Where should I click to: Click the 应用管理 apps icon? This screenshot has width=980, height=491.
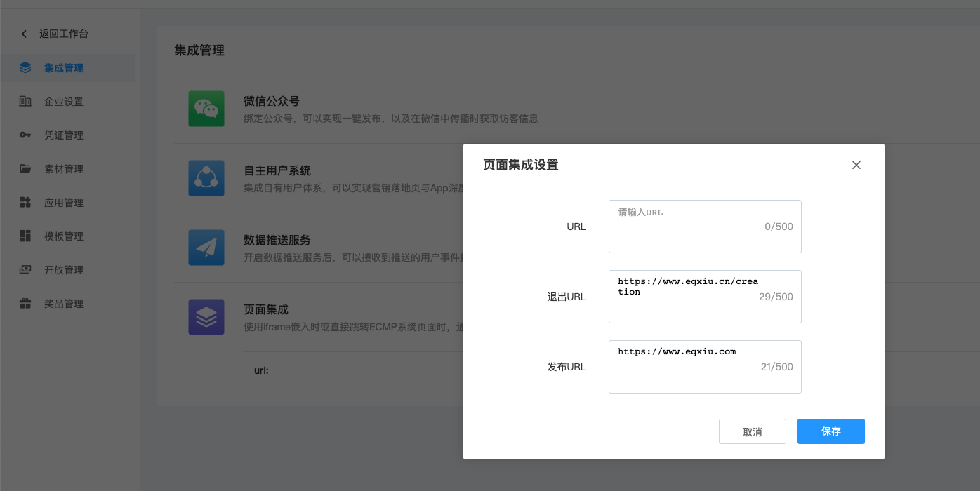point(25,203)
